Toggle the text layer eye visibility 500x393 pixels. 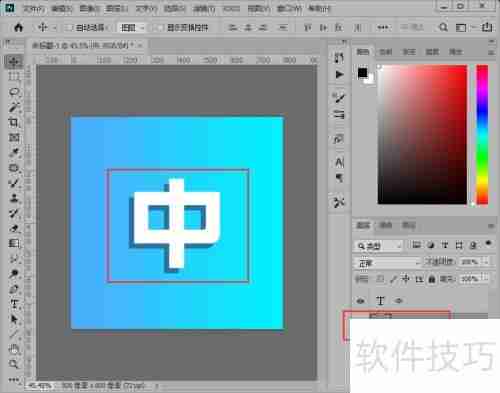(360, 301)
